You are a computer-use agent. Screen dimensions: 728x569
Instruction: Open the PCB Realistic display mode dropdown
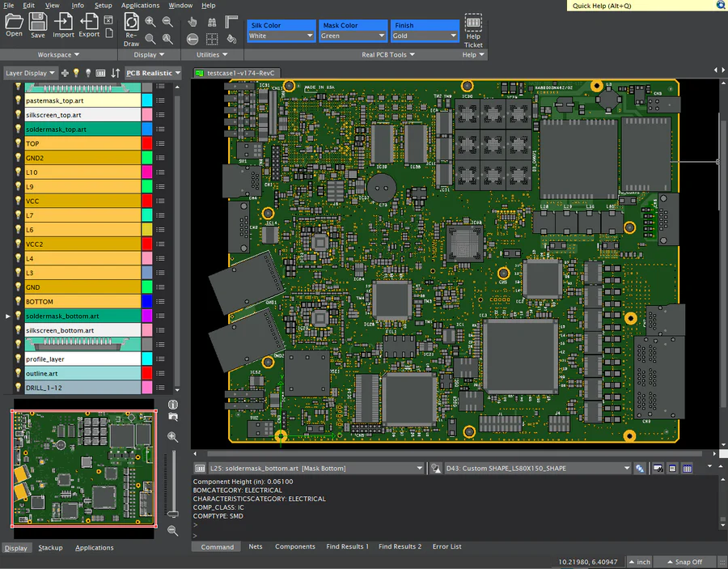click(x=152, y=72)
